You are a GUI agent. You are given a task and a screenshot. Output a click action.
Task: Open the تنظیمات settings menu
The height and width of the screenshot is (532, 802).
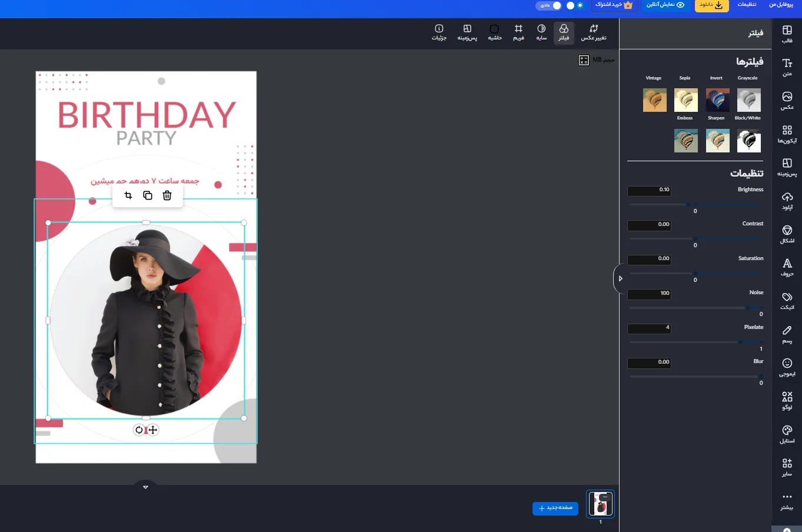[x=747, y=4]
